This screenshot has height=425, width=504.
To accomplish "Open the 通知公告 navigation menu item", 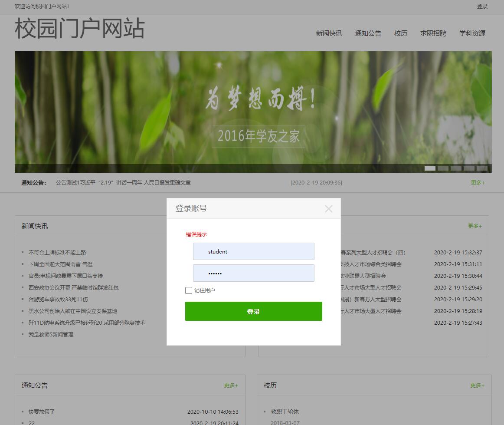I will point(368,33).
